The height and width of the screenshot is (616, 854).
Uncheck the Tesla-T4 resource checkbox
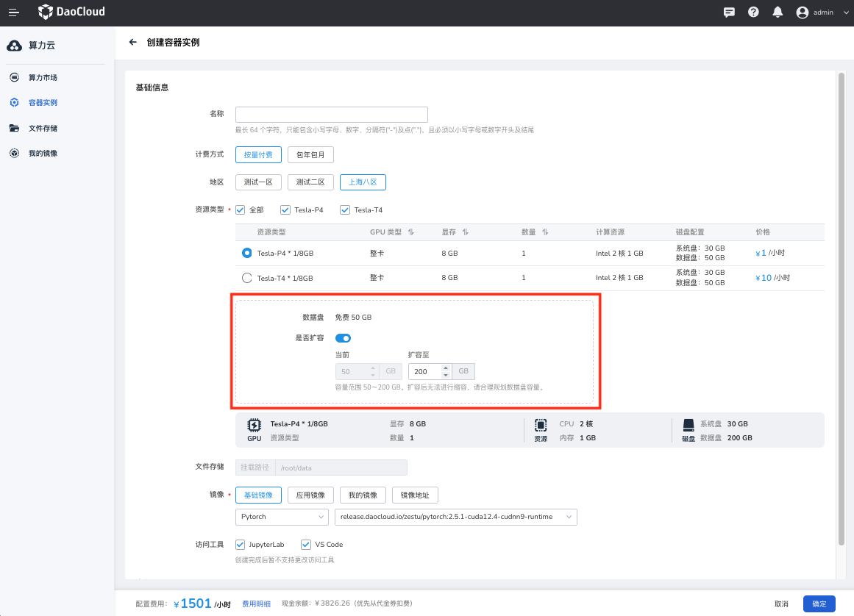pyautogui.click(x=344, y=210)
